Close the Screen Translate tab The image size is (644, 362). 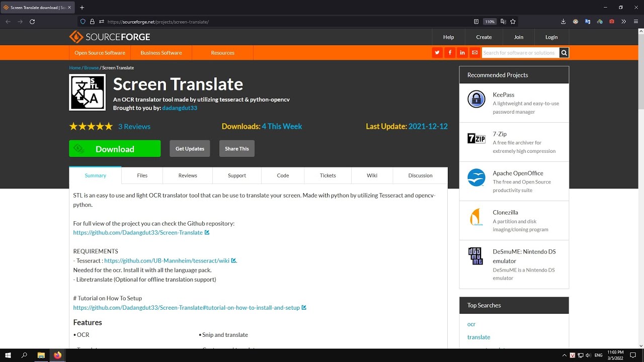[x=69, y=8]
